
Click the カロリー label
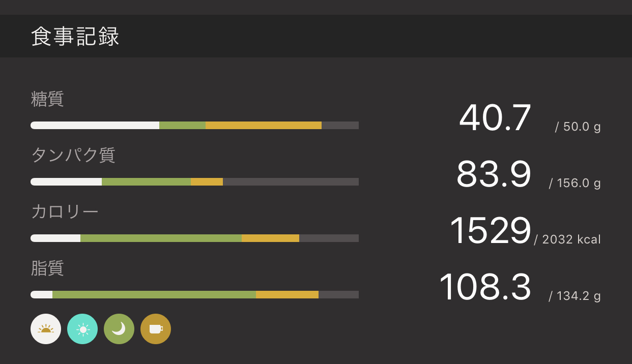[65, 211]
